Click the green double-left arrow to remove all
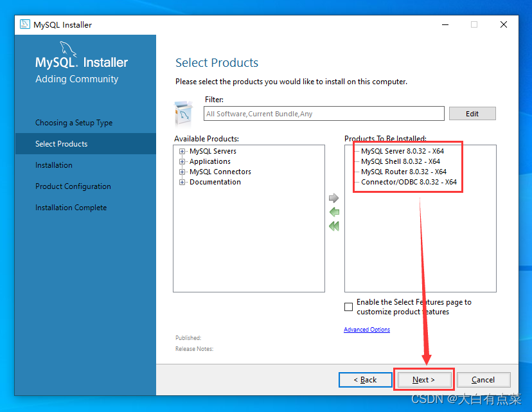 pos(334,226)
